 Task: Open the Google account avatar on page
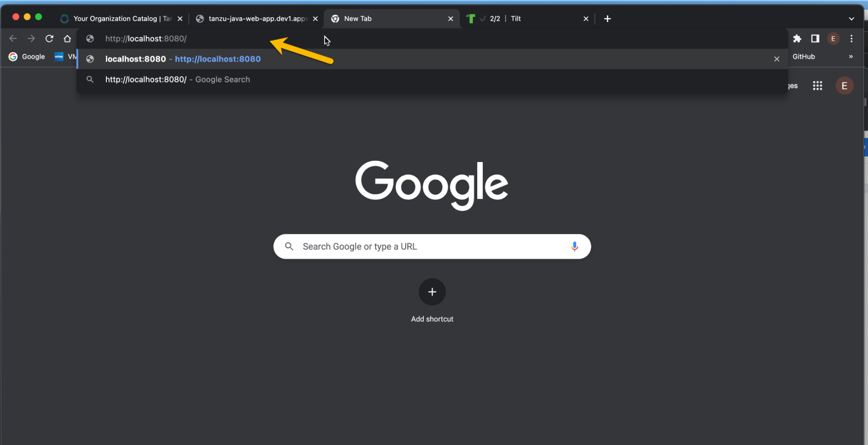pos(844,86)
